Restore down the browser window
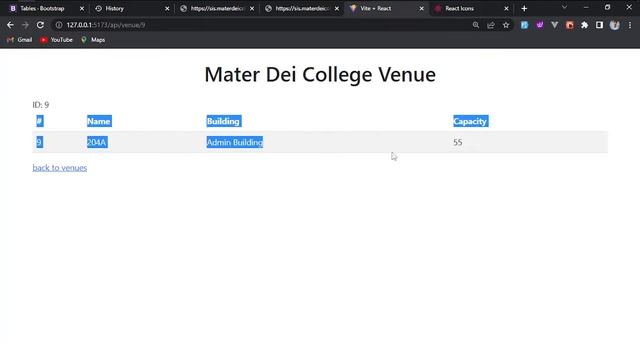Image resolution: width=640 pixels, height=360 pixels. pos(607,7)
